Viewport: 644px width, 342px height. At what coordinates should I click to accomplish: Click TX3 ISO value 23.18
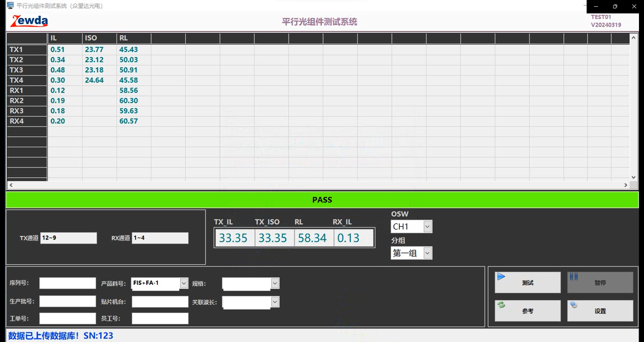(94, 70)
